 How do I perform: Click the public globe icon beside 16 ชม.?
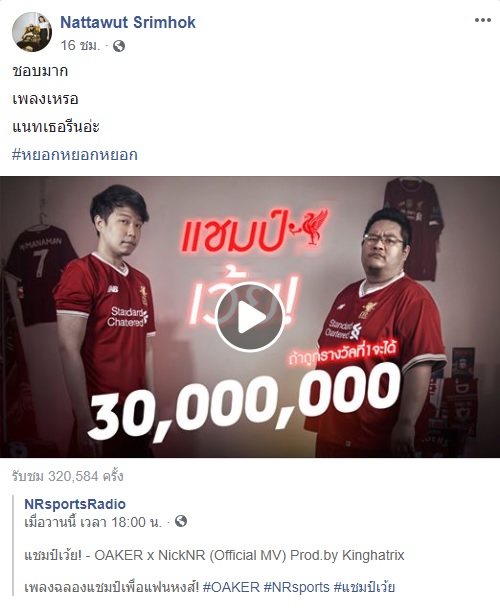[x=119, y=46]
